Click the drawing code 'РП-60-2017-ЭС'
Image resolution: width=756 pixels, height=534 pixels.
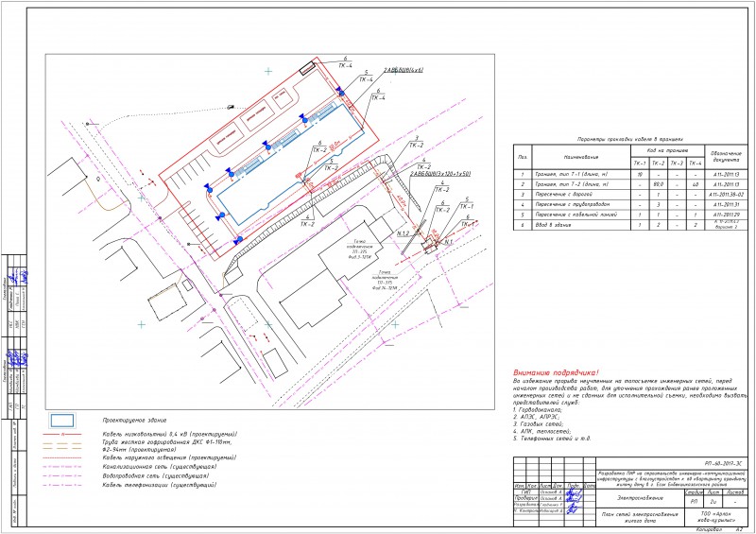[723, 463]
